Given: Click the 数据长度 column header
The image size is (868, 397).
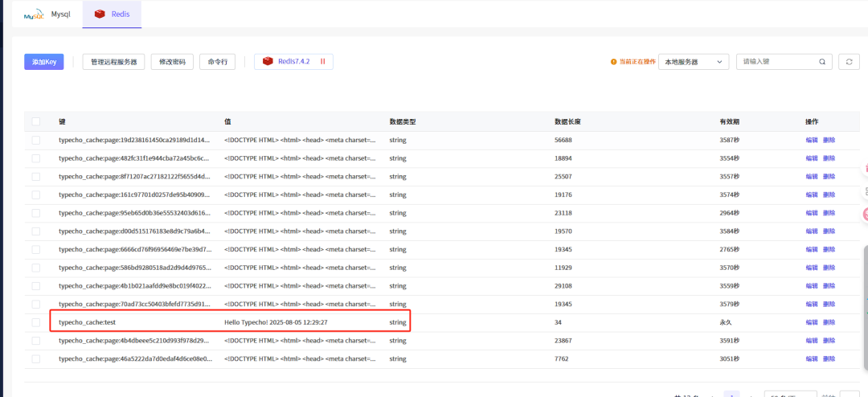Looking at the screenshot, I should pos(567,121).
